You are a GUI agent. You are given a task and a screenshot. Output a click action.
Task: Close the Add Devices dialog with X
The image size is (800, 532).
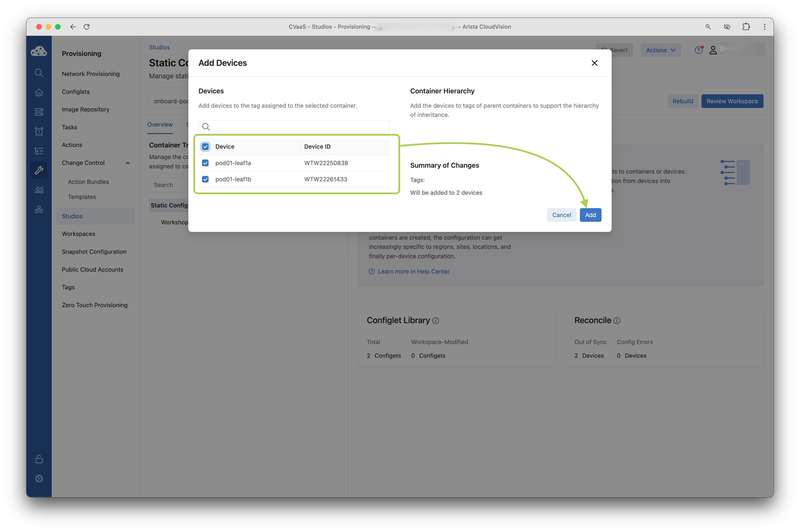(x=594, y=63)
